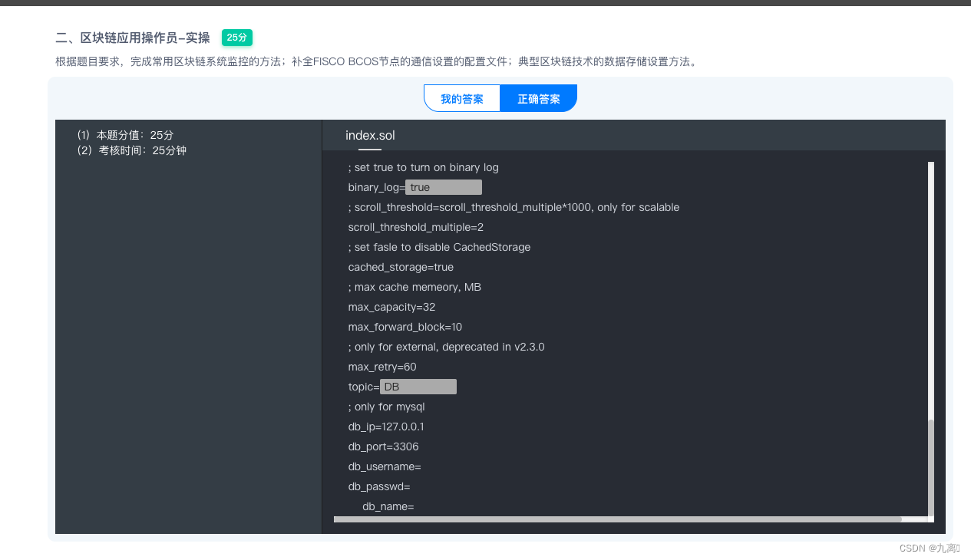Click the scroll_threshold_multiple=2 line
This screenshot has height=560, width=971.
(415, 227)
